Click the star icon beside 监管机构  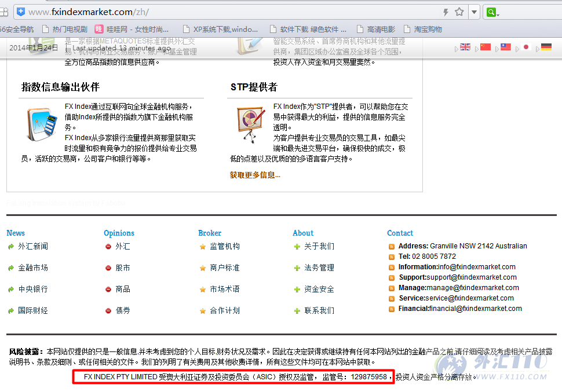coord(203,247)
